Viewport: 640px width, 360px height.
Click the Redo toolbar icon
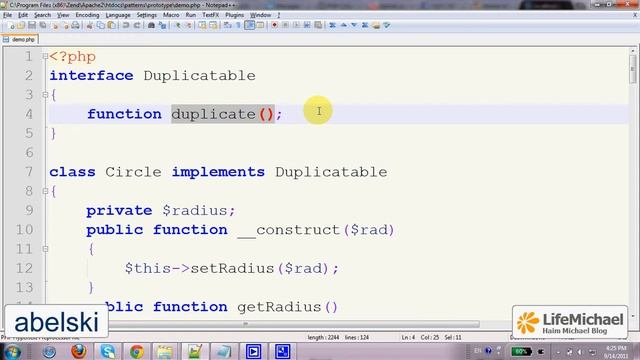pyautogui.click(x=137, y=25)
